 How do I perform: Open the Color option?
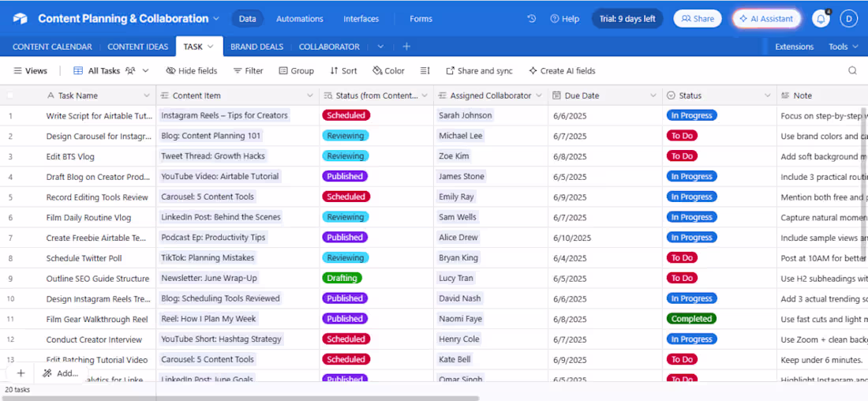[x=388, y=71]
